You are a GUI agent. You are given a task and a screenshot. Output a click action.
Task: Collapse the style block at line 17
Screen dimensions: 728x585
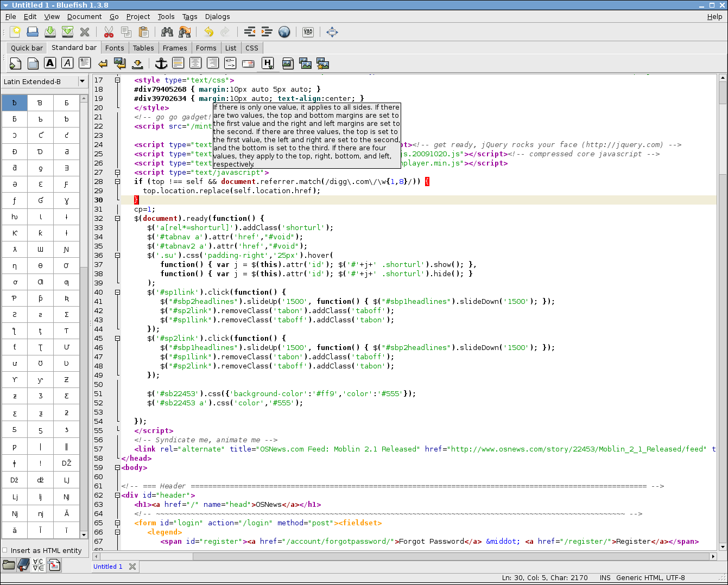point(117,80)
